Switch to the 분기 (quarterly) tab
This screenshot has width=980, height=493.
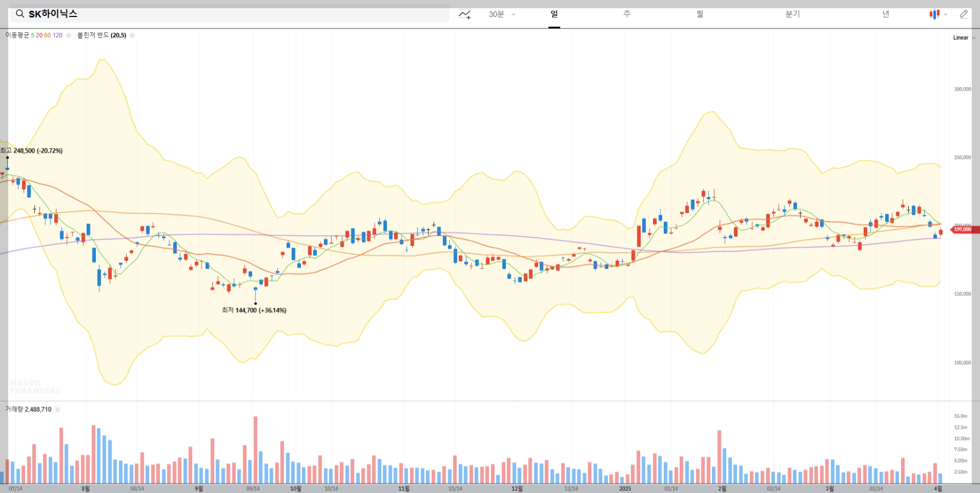pyautogui.click(x=793, y=14)
